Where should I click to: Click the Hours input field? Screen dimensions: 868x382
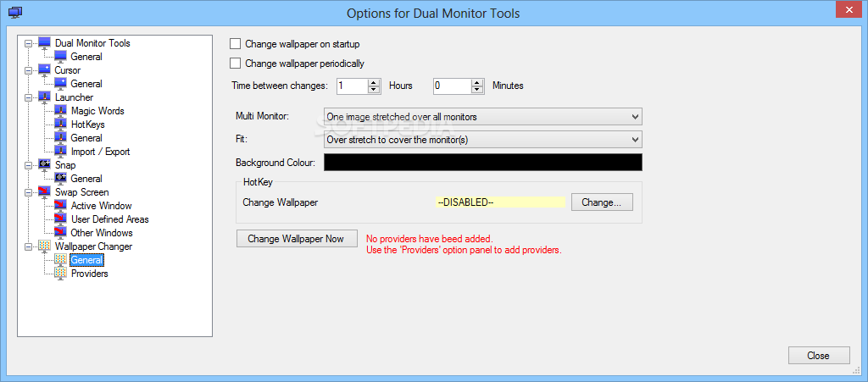tap(353, 86)
